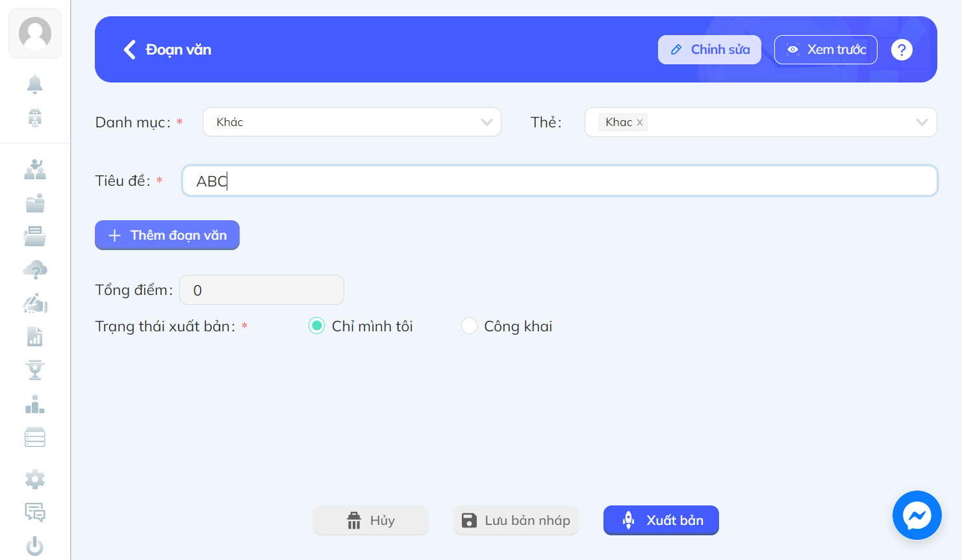
Task: Open the documents folder icon in sidebar
Action: coord(35,236)
